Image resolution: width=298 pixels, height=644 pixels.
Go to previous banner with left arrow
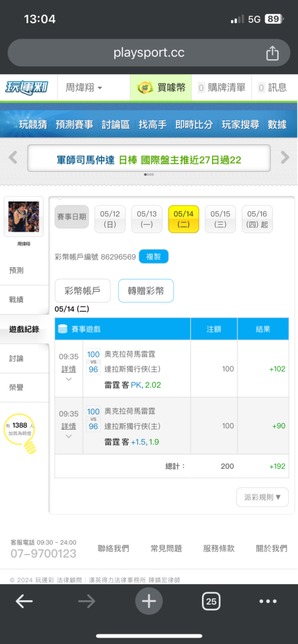pos(13,157)
